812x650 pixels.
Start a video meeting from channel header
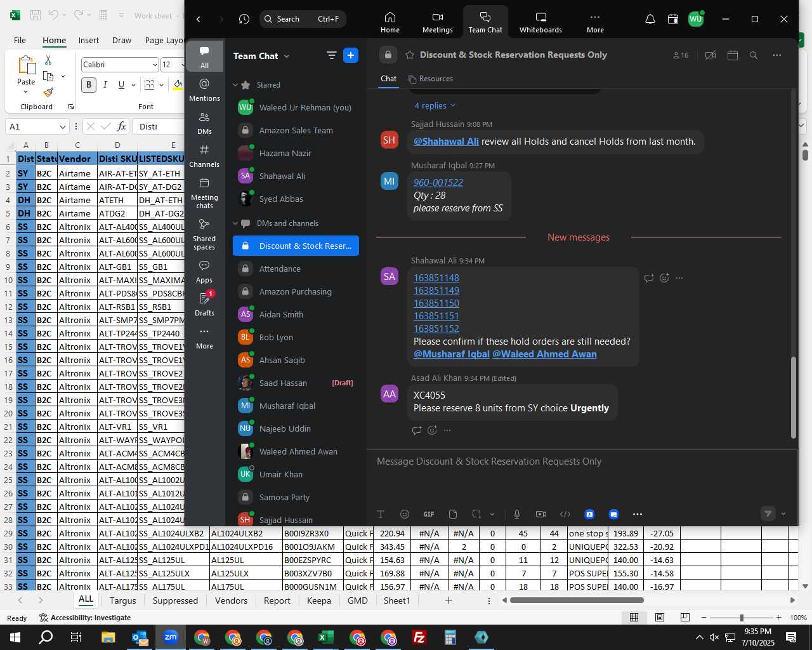710,55
